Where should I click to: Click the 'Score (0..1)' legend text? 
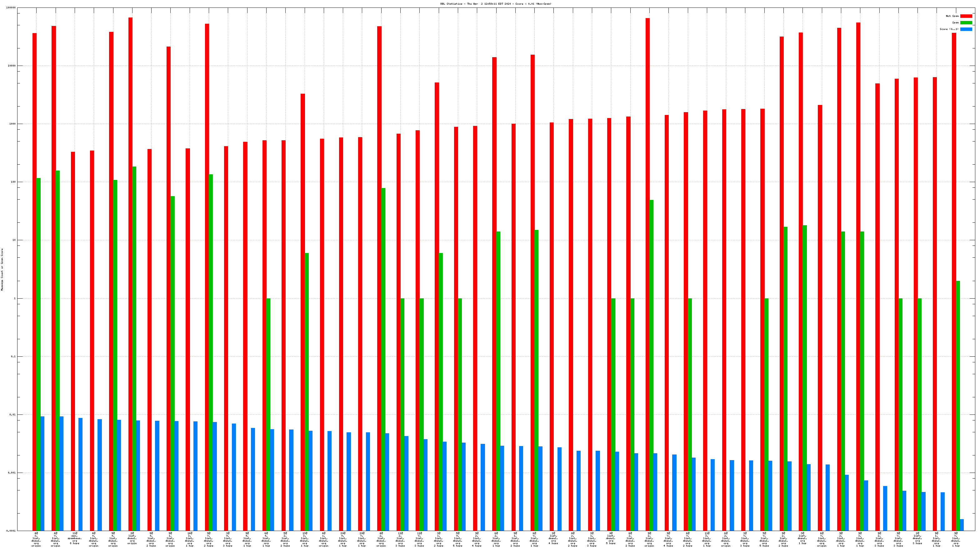(949, 29)
